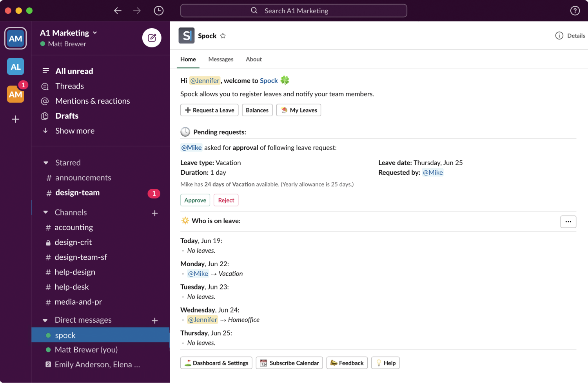
Task: Go forward in history with right arrow
Action: [x=137, y=11]
